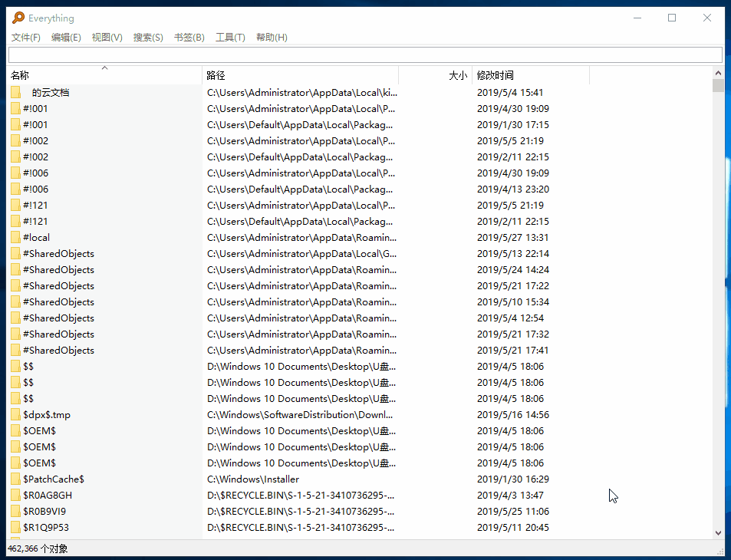Click folder icon of #SharedObjects dated 2019/5/10
The image size is (731, 560).
tap(16, 301)
